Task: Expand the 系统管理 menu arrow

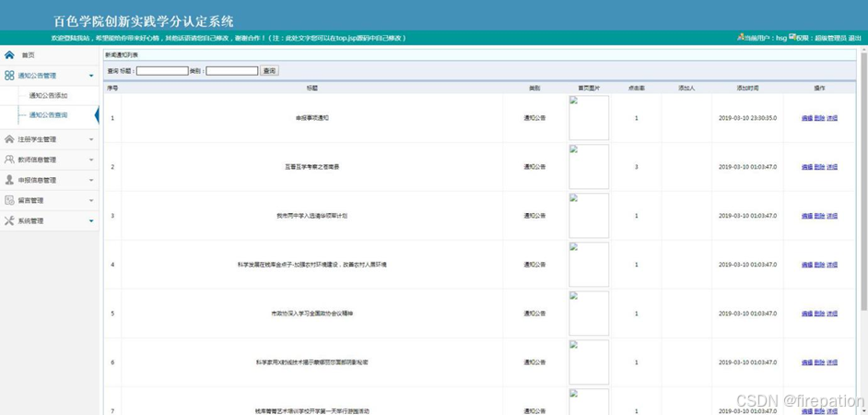Action: click(x=91, y=221)
